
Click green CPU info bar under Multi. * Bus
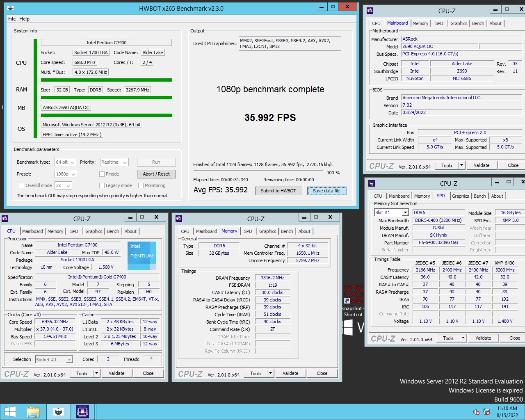point(106,80)
